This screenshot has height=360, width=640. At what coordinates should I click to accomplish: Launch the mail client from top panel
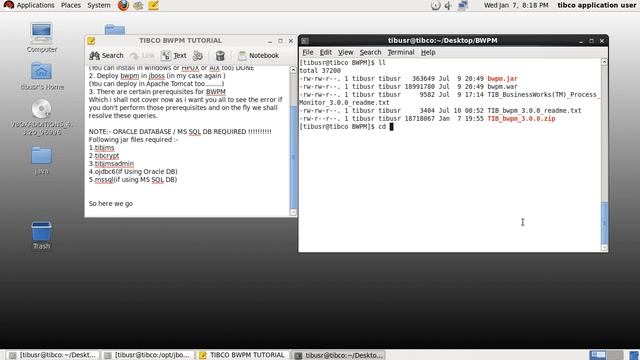coord(138,5)
